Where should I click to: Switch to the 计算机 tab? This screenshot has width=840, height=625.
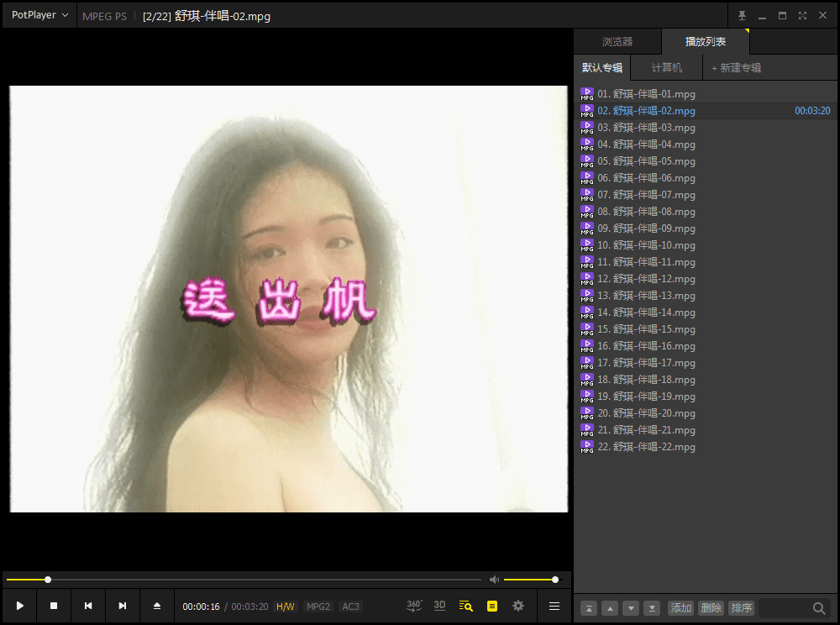(x=667, y=68)
